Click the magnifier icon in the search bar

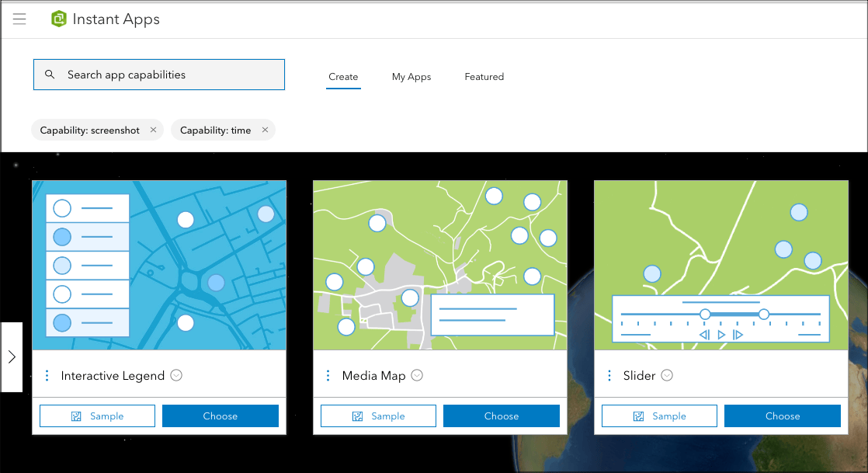(x=50, y=74)
